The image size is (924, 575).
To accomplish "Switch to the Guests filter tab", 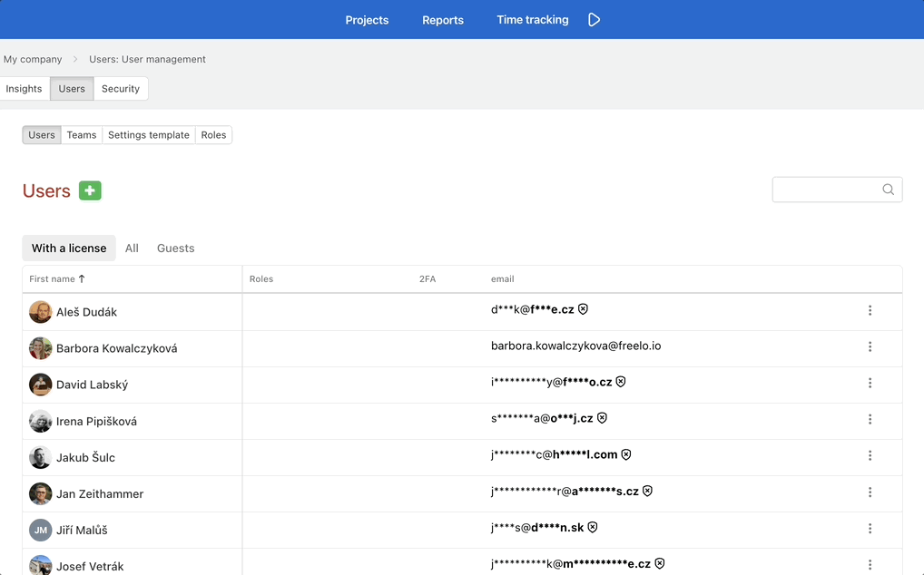I will (175, 249).
